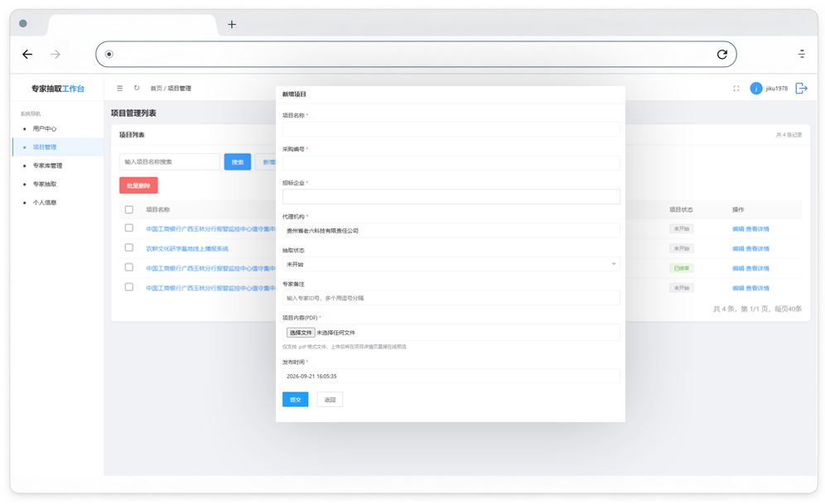Click the 发布时间 date-time field

451,376
